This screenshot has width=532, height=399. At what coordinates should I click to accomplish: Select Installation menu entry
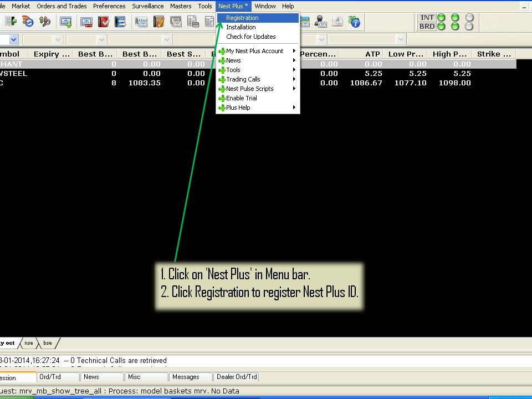click(258, 27)
